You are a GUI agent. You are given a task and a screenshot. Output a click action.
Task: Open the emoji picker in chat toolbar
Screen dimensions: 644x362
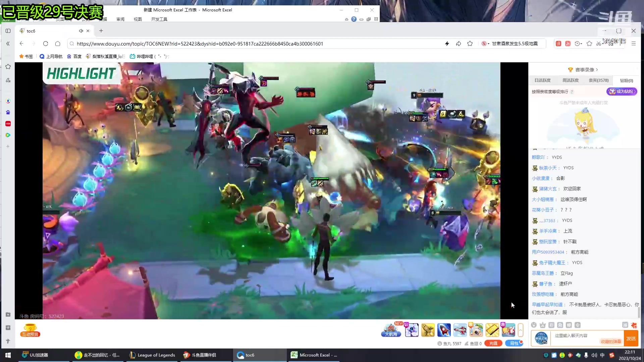(534, 325)
